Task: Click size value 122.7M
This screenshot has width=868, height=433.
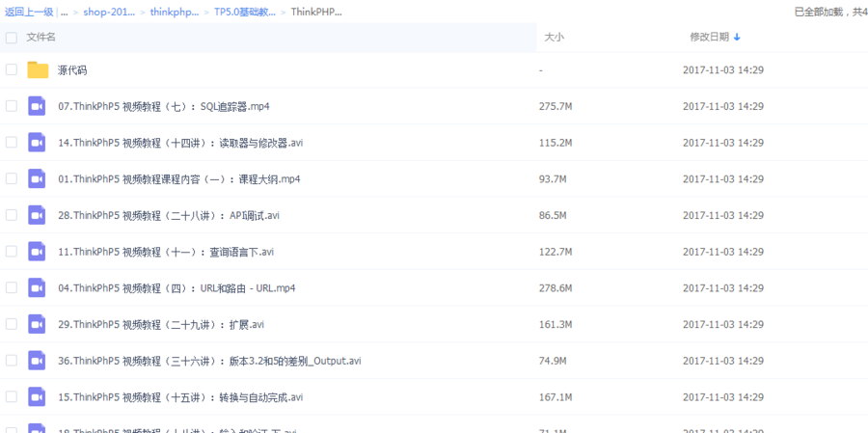Action: tap(556, 252)
